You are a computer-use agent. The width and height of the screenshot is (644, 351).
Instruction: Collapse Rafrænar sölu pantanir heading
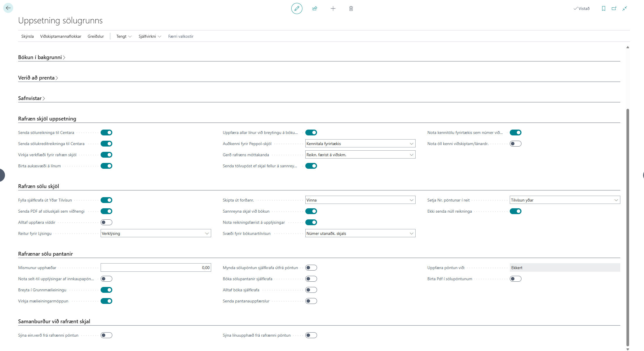tap(45, 254)
